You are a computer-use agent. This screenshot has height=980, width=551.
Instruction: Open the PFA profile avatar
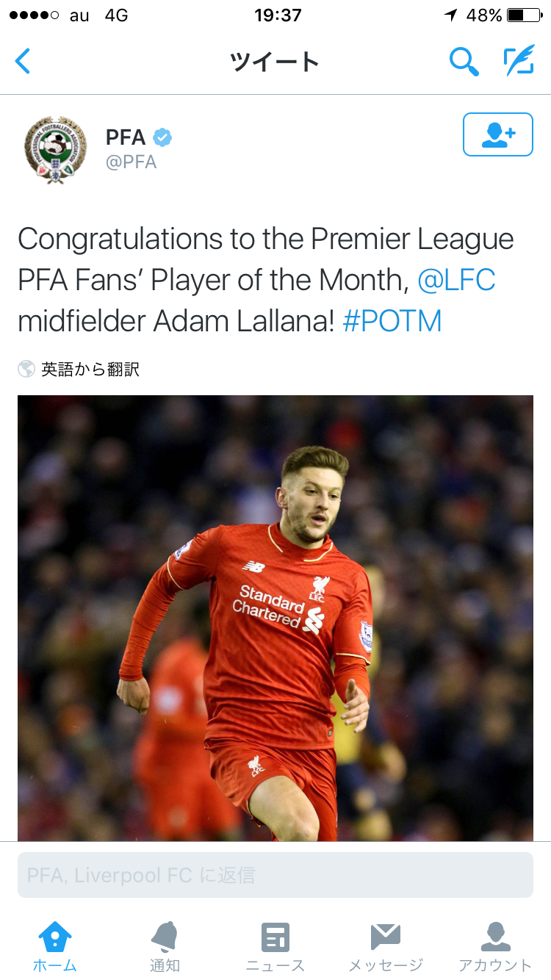(x=55, y=149)
